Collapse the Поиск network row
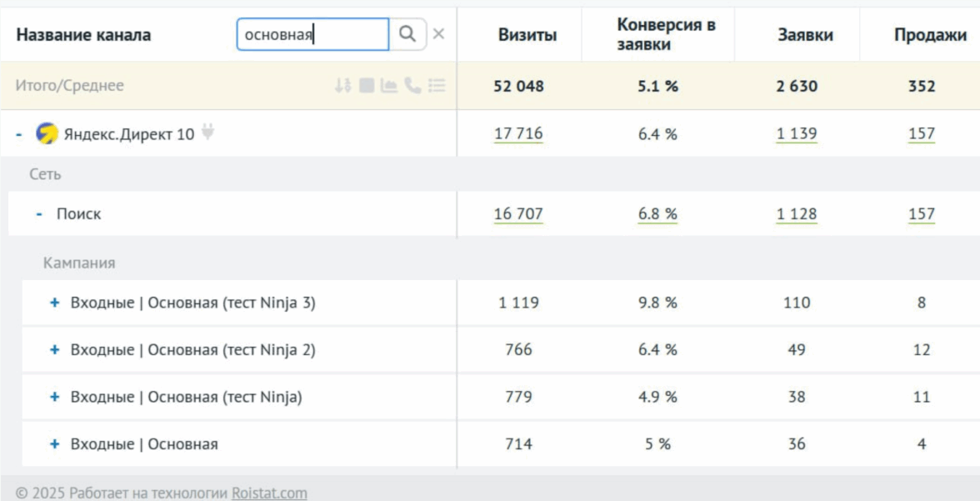The width and height of the screenshot is (980, 501). tap(39, 214)
